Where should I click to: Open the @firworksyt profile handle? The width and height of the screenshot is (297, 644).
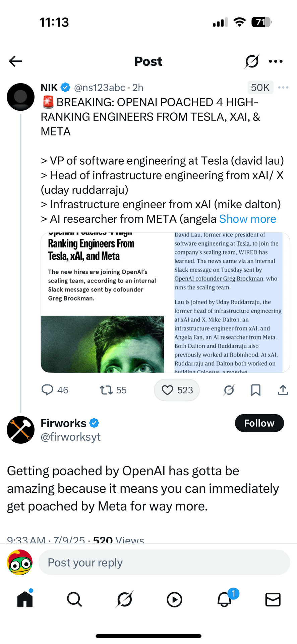pos(70,437)
